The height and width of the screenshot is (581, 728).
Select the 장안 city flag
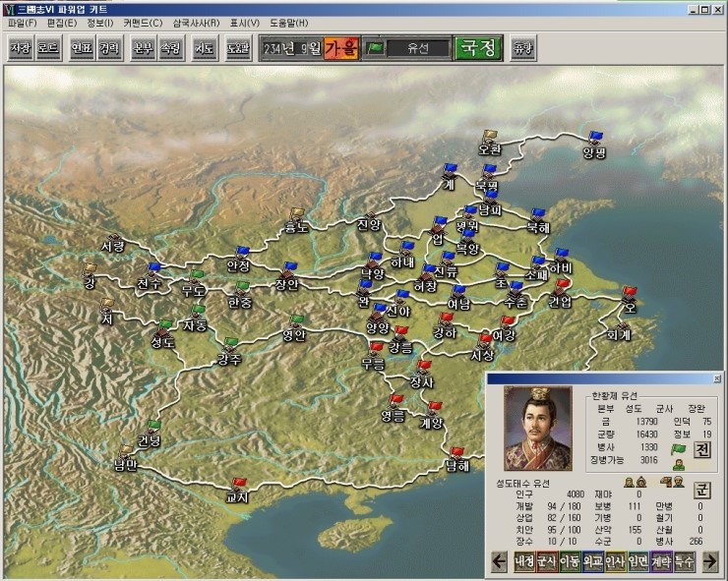point(290,266)
